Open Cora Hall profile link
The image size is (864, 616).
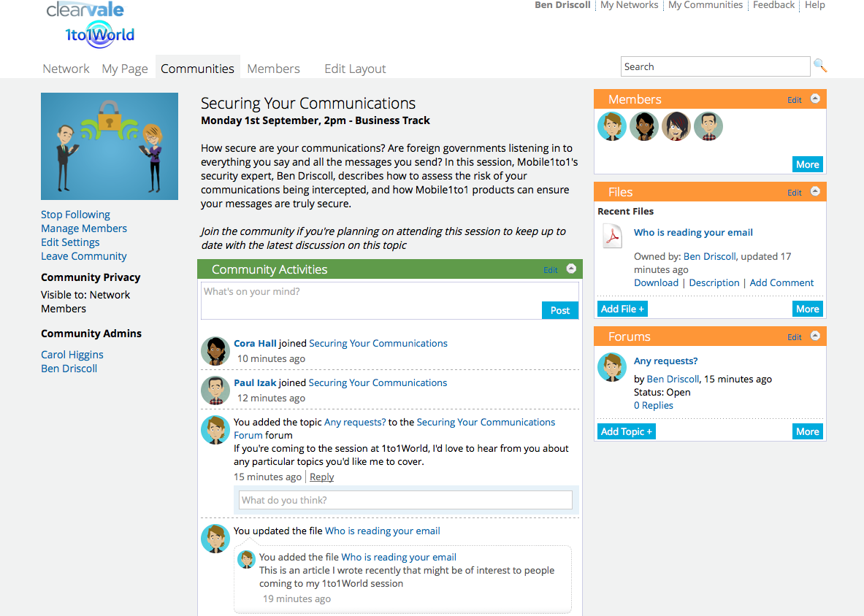[255, 343]
